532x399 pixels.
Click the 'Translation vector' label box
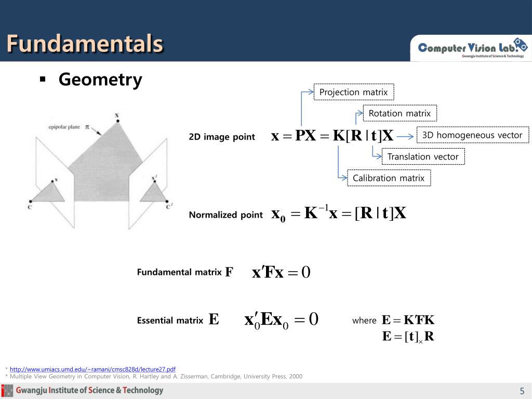click(x=423, y=156)
